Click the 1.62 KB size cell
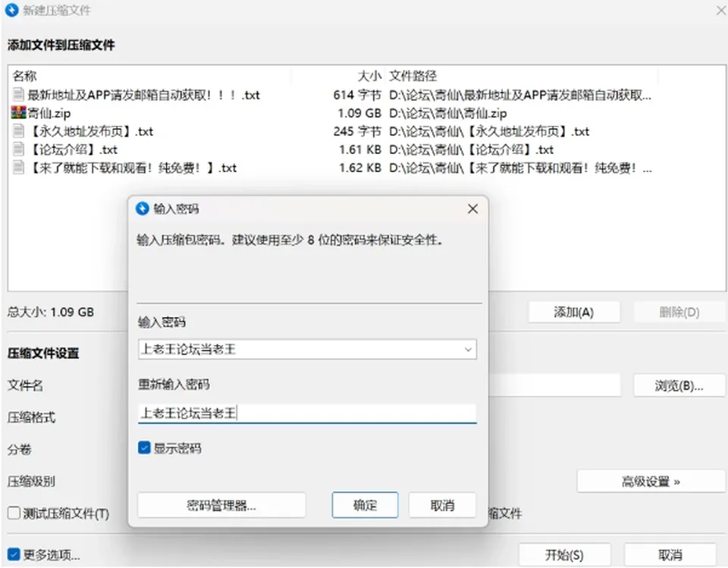728x568 pixels. click(x=359, y=168)
